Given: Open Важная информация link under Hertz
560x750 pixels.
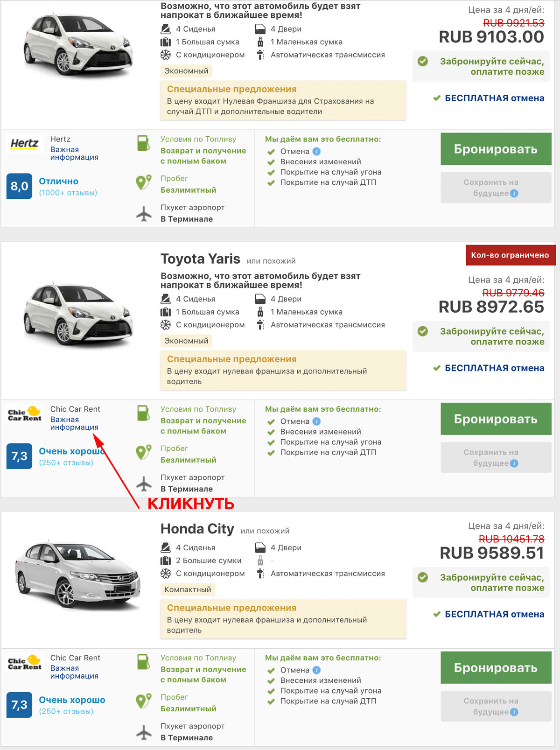Looking at the screenshot, I should pyautogui.click(x=74, y=153).
